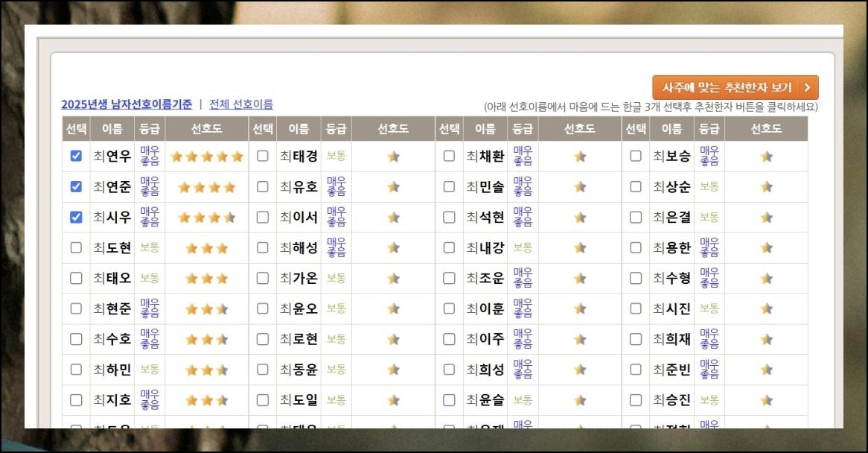
Task: Click the single star for 최희성
Action: (x=580, y=370)
